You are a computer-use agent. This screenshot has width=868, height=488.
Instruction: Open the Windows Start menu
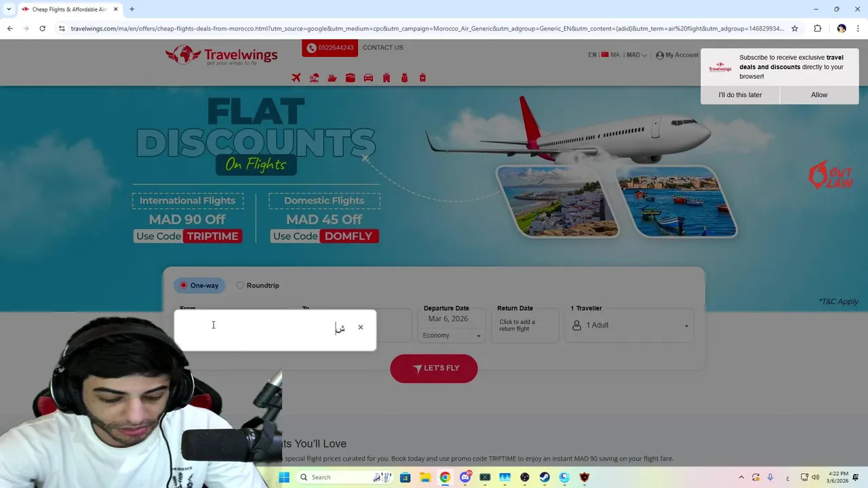[x=284, y=477]
